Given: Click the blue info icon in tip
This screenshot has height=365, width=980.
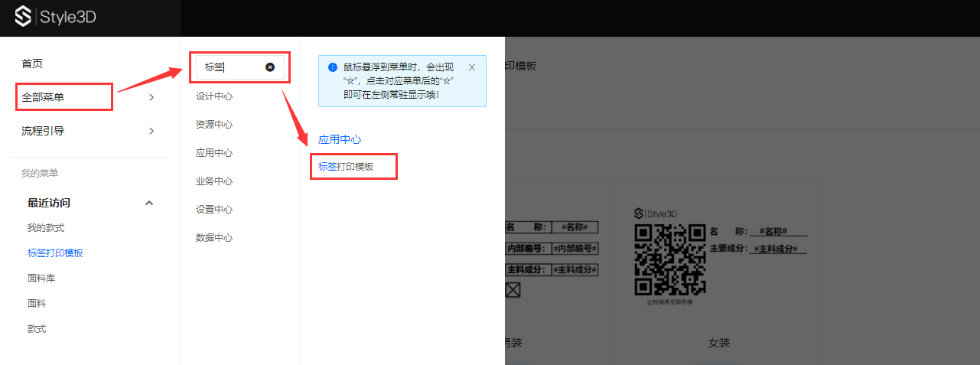Looking at the screenshot, I should pyautogui.click(x=332, y=67).
